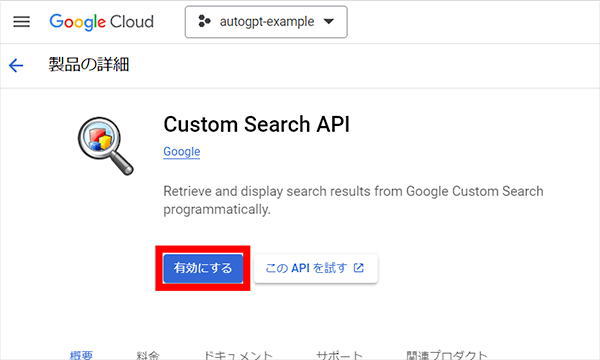Open the Google publisher link
The width and height of the screenshot is (600, 360).
tap(181, 151)
